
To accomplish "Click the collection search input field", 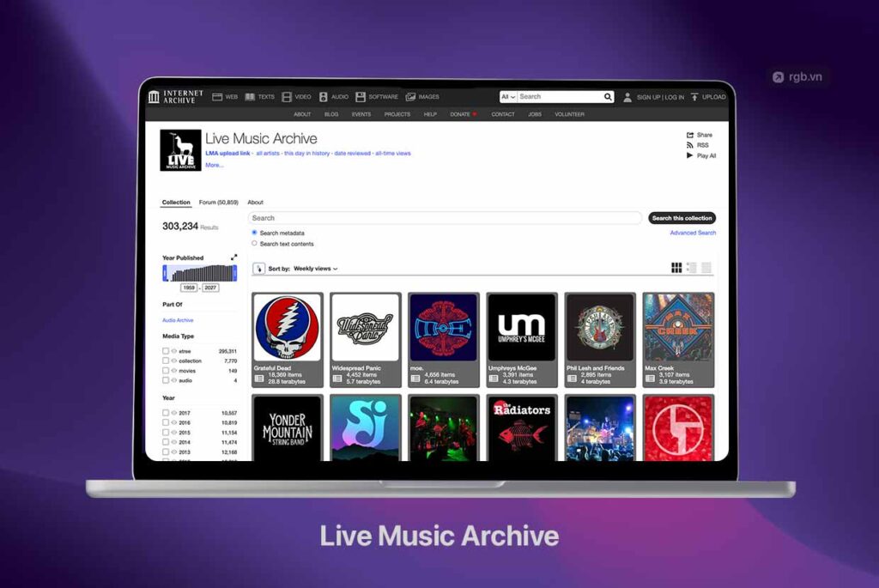I will [445, 218].
